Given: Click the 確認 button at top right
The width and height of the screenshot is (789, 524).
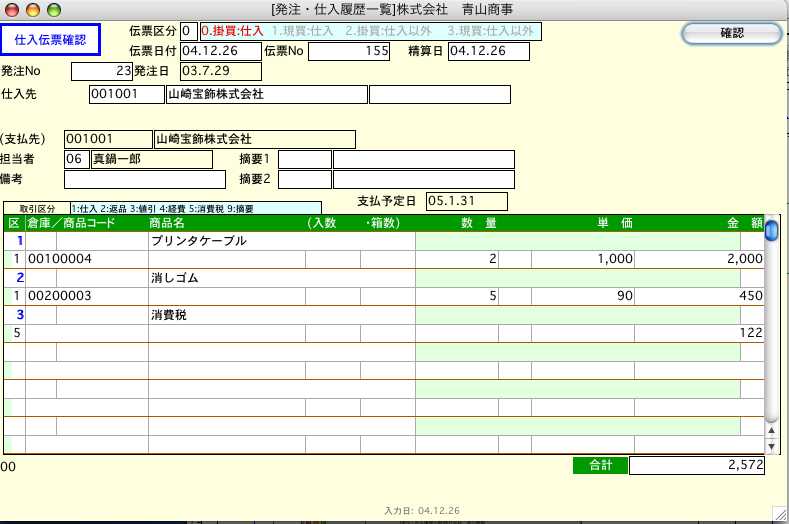Looking at the screenshot, I should click(731, 33).
